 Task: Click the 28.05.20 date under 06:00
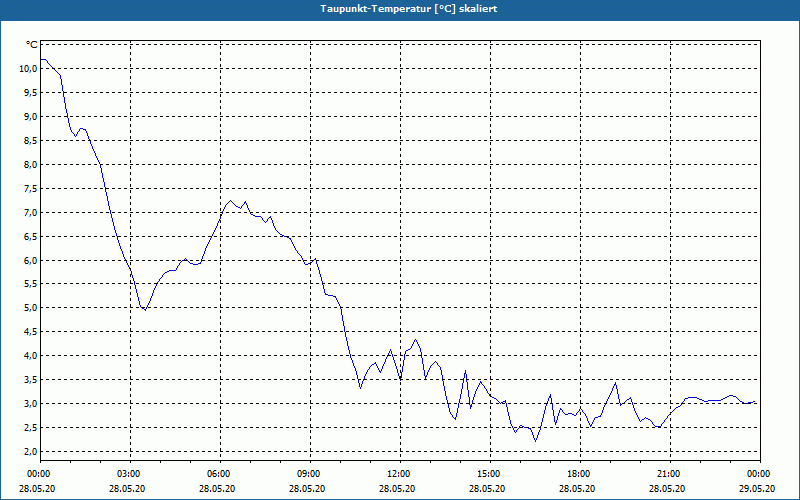217,488
